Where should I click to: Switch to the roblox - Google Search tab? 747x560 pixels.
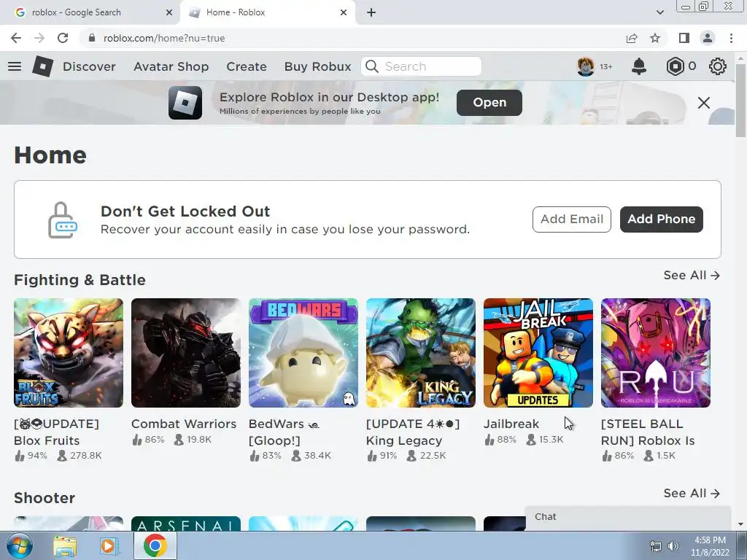point(90,12)
